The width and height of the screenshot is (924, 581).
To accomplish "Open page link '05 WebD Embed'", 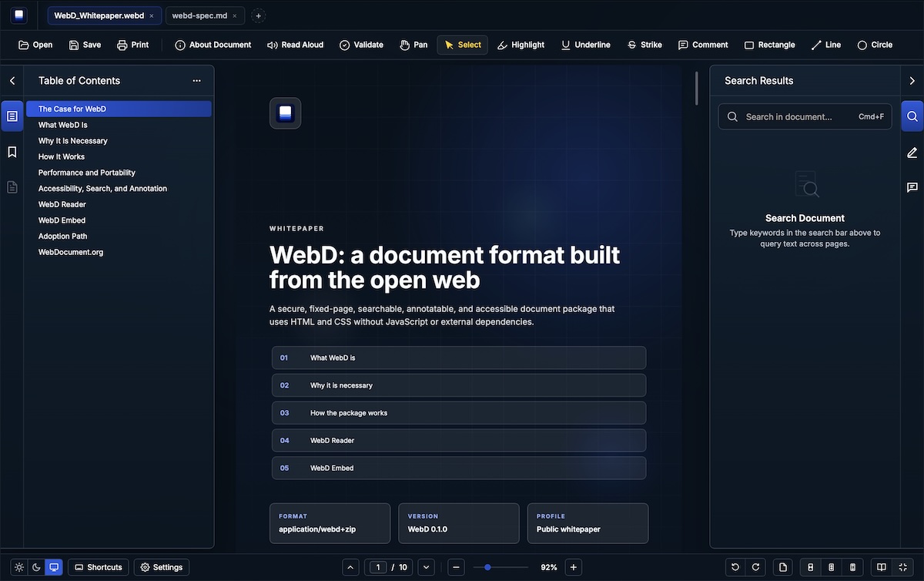I will pyautogui.click(x=459, y=468).
